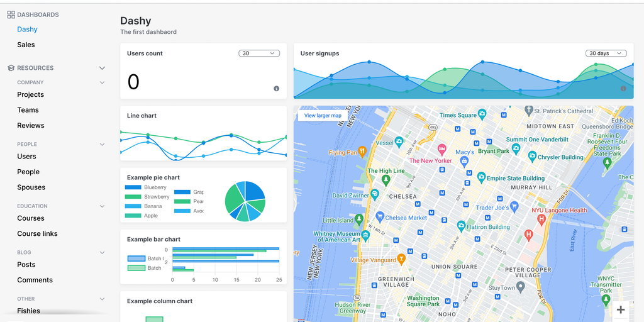Toggle Banana legend swatch in pie chart
The image size is (644, 322).
[x=133, y=206]
